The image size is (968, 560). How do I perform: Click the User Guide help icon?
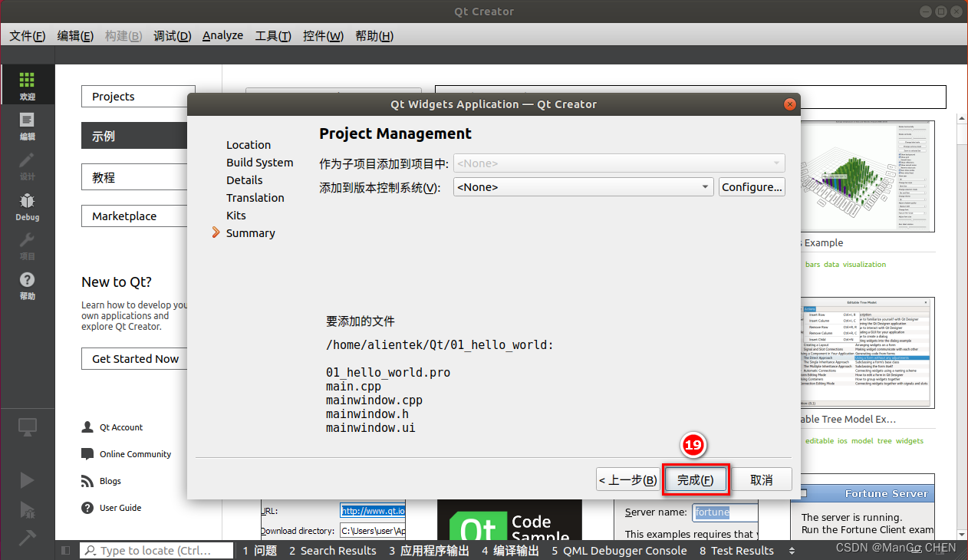[87, 508]
